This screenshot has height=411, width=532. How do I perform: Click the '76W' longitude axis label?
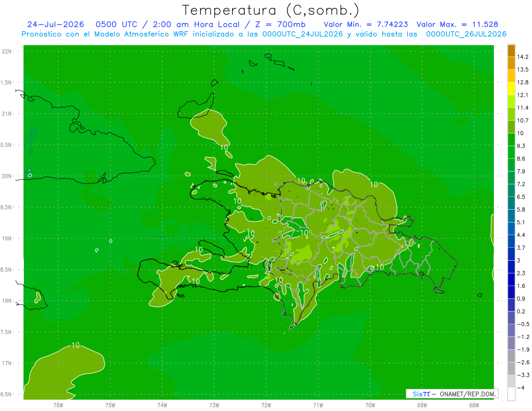click(58, 405)
